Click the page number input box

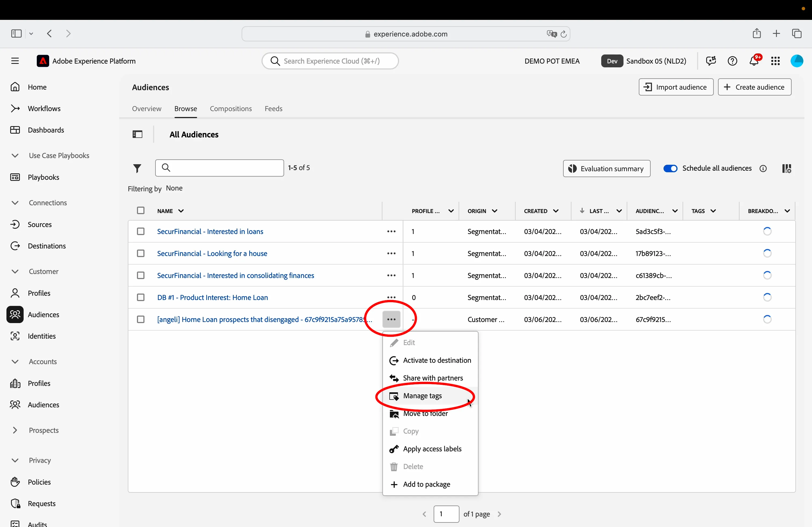click(x=446, y=514)
